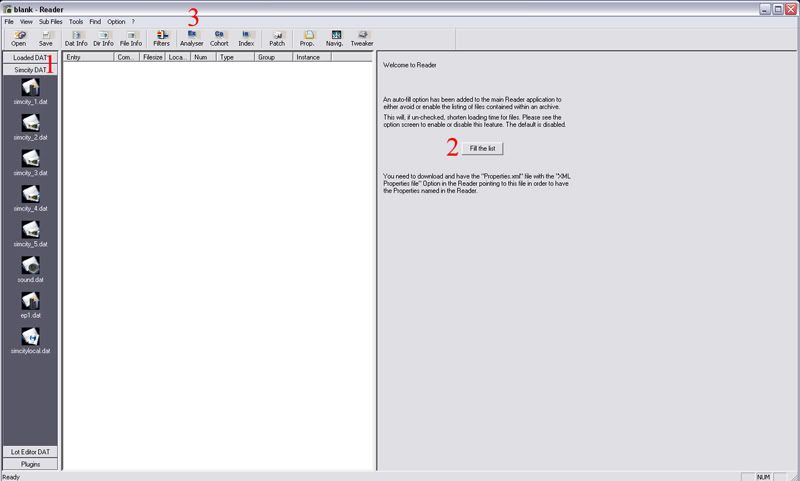Screen dimensions: 800x481
Task: Open the File menu
Action: [9, 21]
